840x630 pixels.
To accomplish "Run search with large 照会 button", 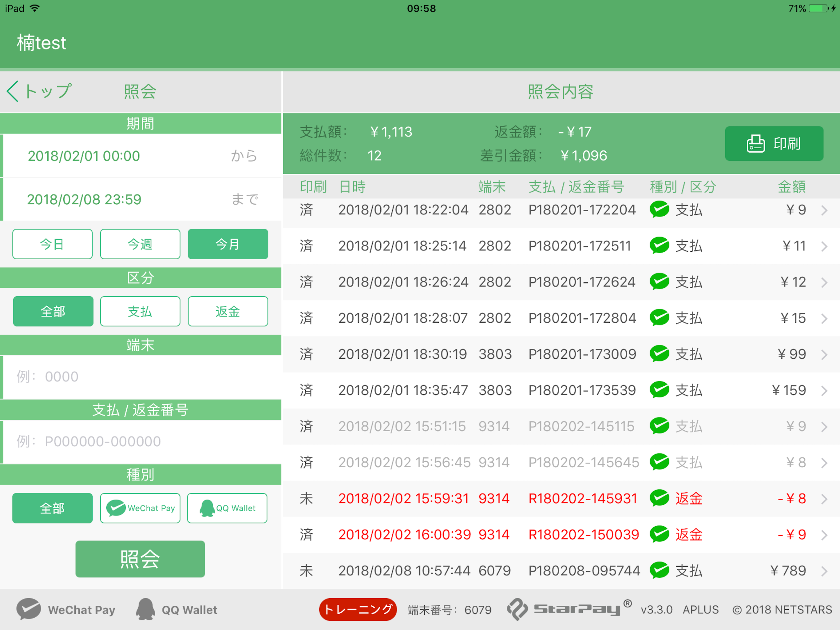I will (x=140, y=559).
